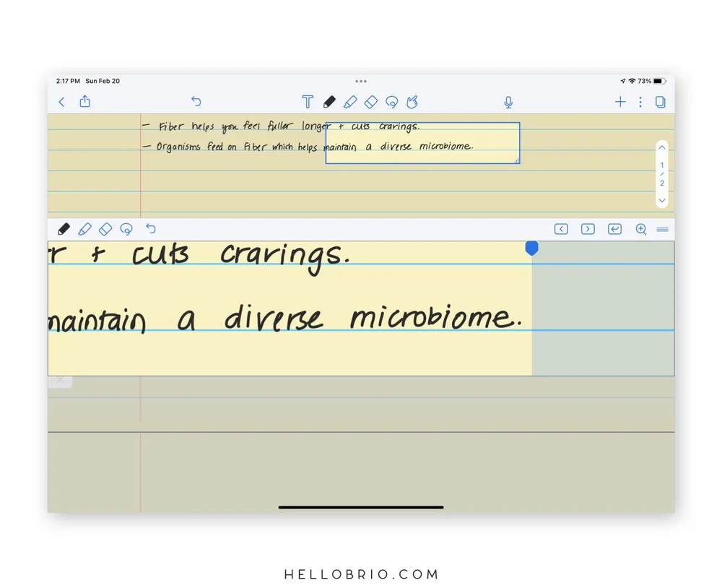Start an audio recording with the microphone
The width and height of the screenshot is (722, 588).
click(508, 102)
